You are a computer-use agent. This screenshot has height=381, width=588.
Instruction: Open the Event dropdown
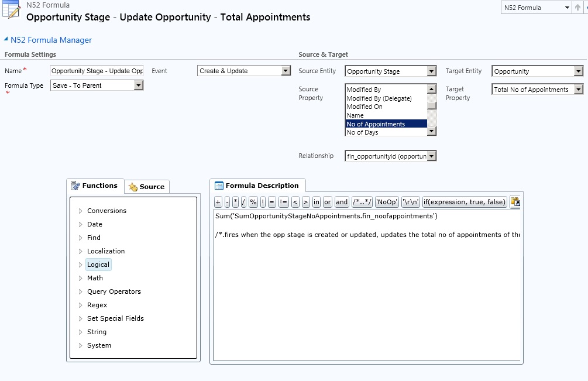[286, 71]
